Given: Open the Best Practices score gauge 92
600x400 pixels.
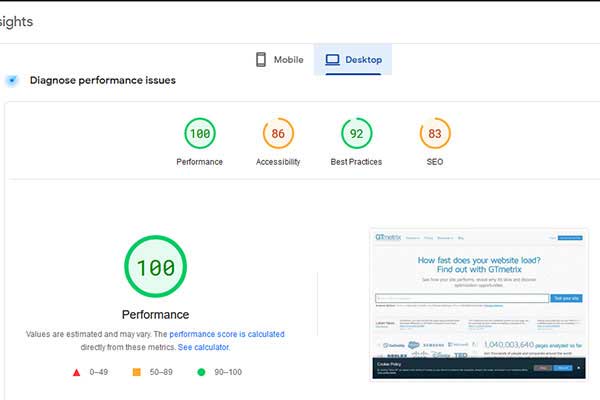Looking at the screenshot, I should pos(356,133).
